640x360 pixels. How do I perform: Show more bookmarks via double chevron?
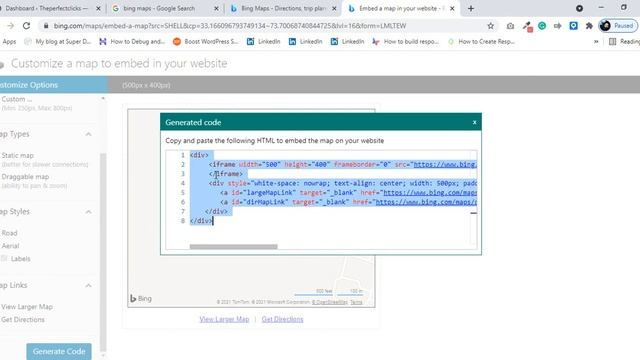[596, 41]
